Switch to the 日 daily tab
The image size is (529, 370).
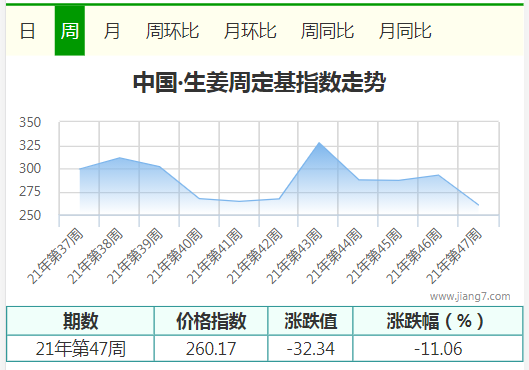click(x=27, y=31)
